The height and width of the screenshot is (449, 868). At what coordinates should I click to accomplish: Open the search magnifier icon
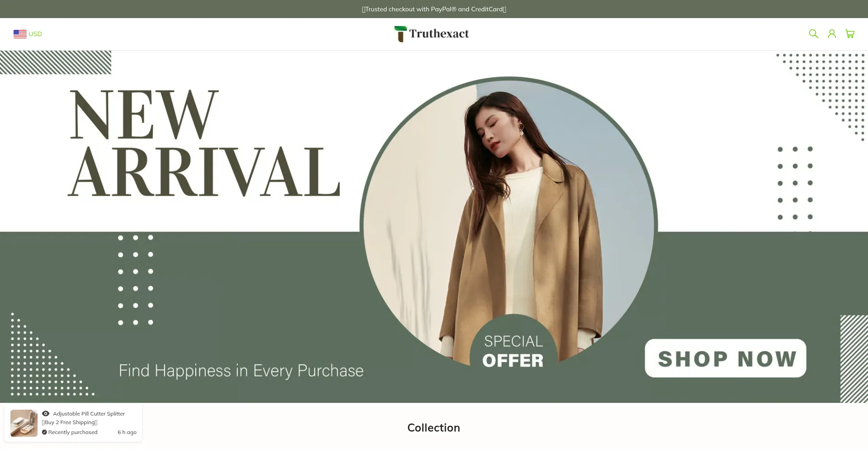[x=813, y=33]
